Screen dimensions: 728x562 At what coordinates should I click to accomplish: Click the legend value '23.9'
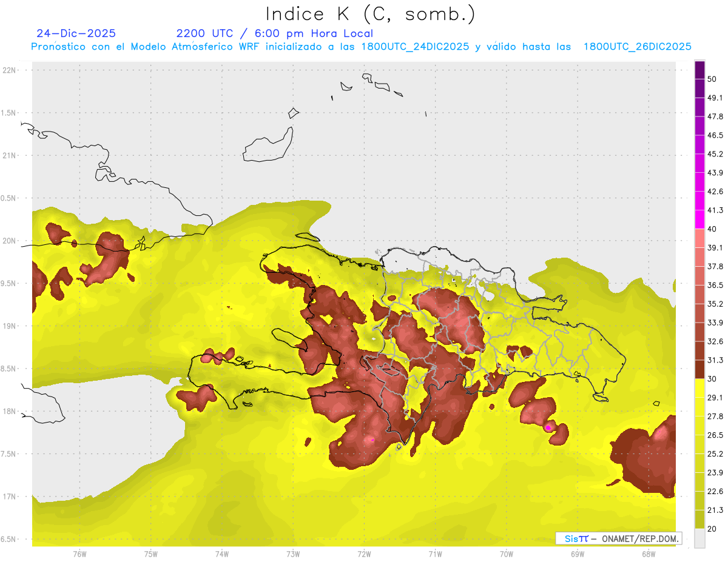pyautogui.click(x=715, y=473)
